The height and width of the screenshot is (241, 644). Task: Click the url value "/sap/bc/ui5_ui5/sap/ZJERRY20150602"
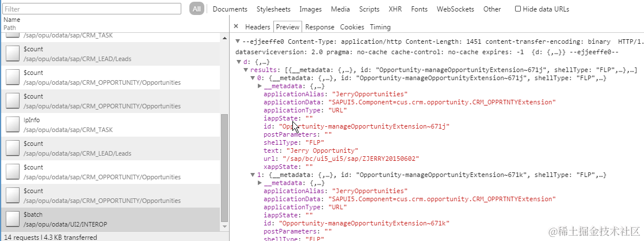point(350,159)
